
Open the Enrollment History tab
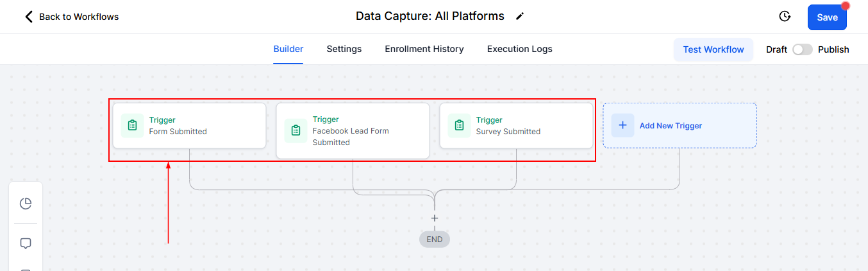click(x=424, y=49)
